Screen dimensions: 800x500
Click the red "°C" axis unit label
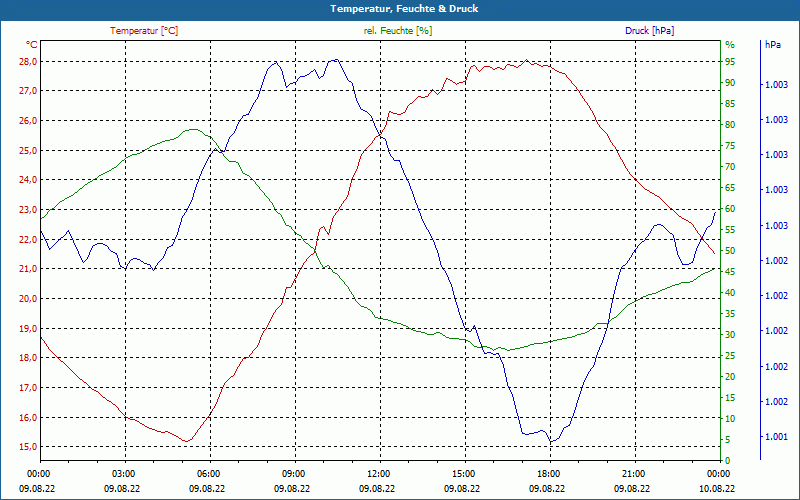[x=32, y=45]
